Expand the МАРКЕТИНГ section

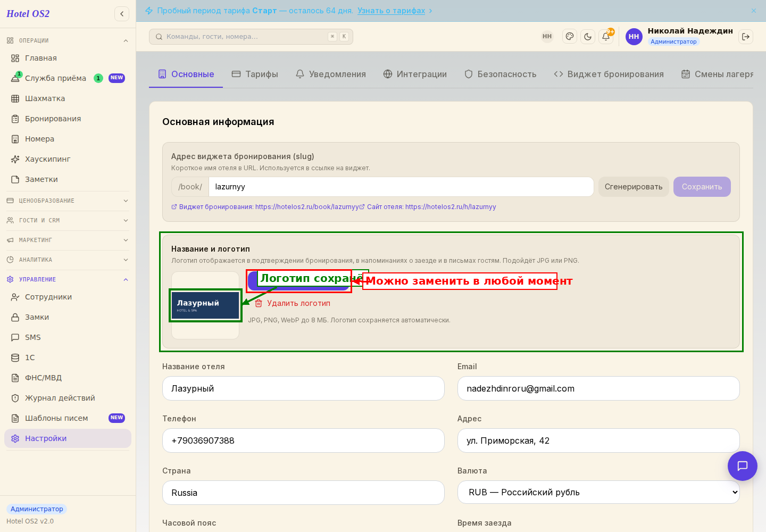[x=68, y=240]
